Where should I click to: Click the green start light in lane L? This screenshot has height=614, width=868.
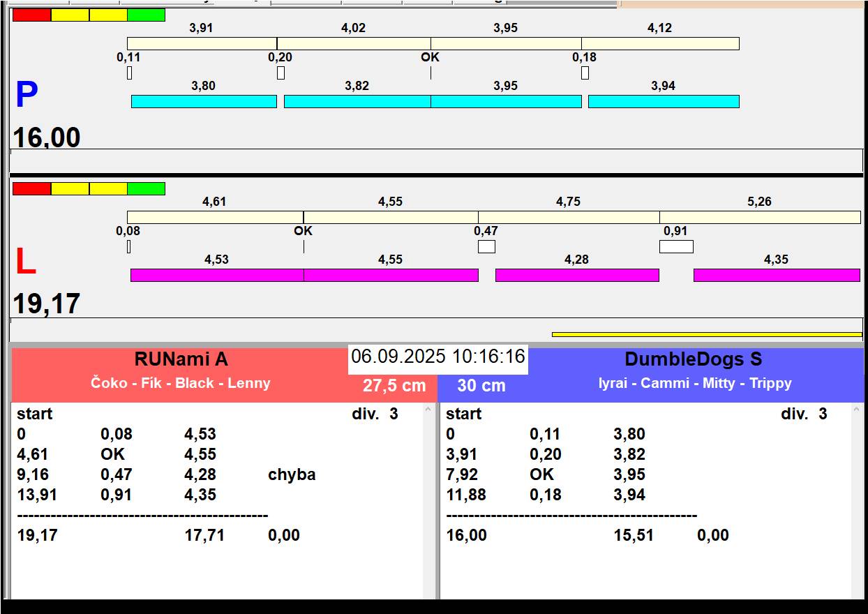147,188
